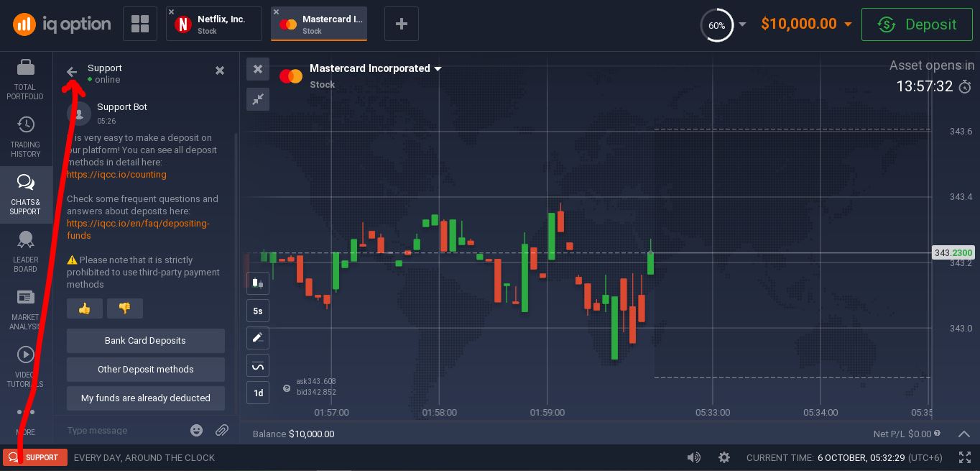
Task: Click the 05:33:00 time axis label
Action: click(x=713, y=413)
